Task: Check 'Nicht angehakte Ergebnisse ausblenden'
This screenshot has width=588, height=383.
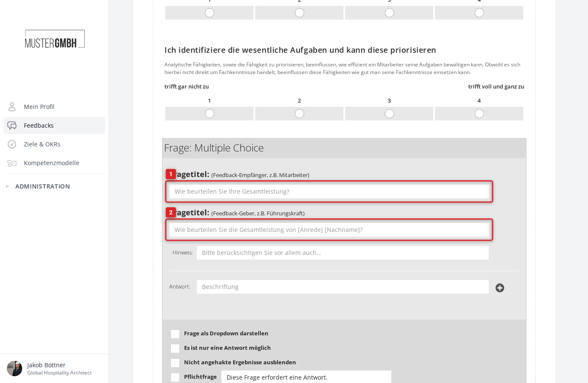Action: click(175, 363)
